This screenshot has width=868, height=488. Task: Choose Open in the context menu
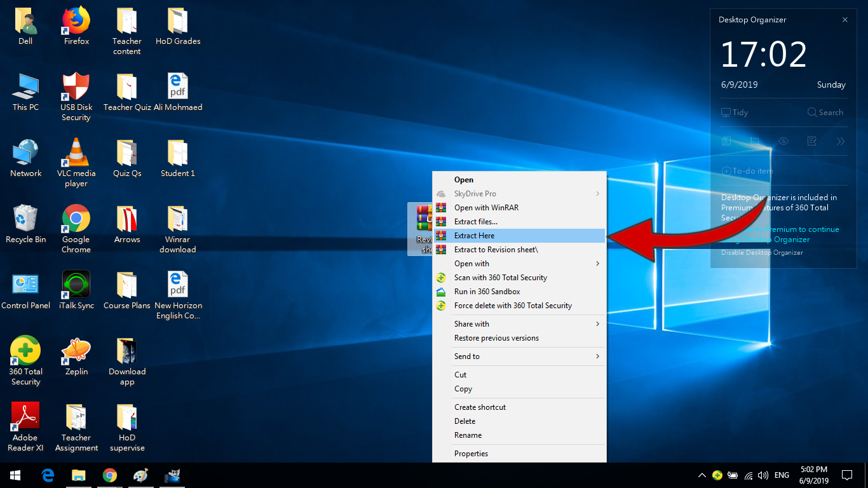tap(519, 180)
